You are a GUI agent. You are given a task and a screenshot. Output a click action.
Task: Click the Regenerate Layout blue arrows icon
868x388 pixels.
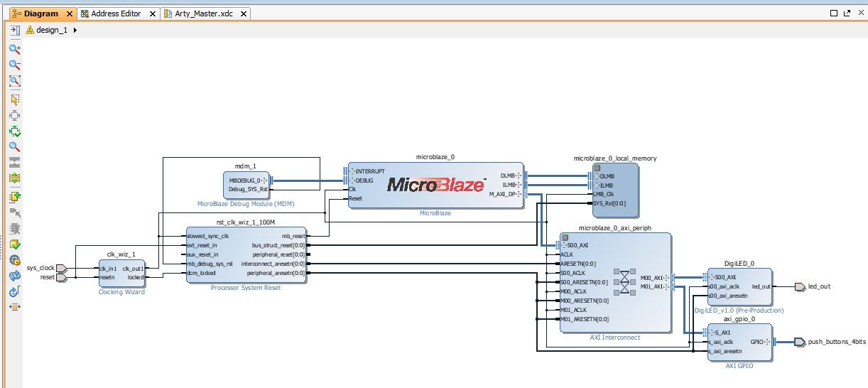pyautogui.click(x=15, y=276)
